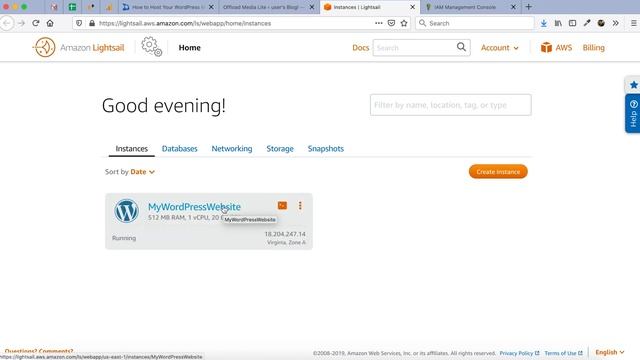Click the magnifier icon in Lightsail search
The height and width of the screenshot is (360, 640).
click(x=461, y=47)
